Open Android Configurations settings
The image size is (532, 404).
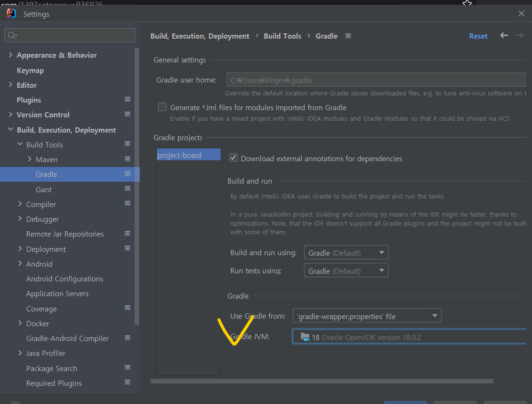(x=65, y=279)
